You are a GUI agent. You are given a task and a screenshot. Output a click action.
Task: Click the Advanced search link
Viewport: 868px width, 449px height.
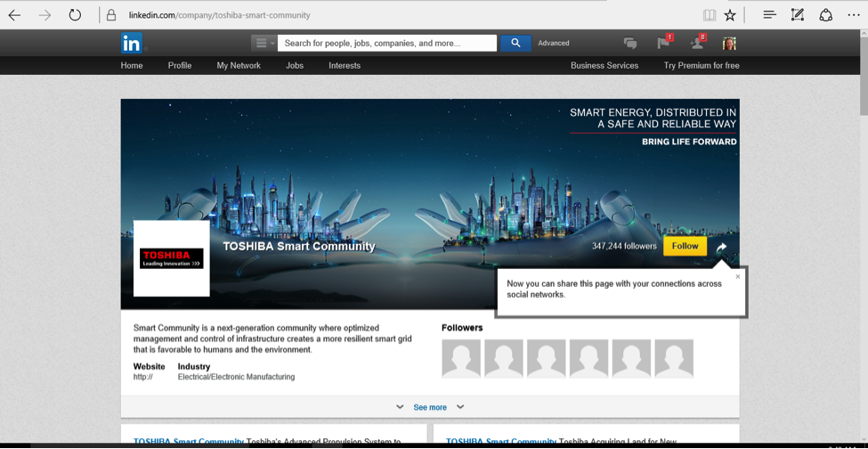[x=554, y=43]
